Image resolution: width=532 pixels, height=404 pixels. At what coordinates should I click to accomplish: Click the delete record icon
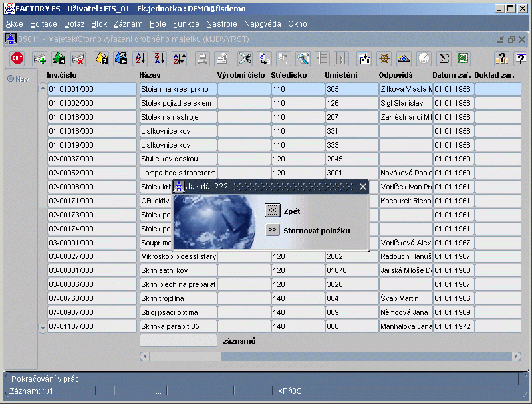click(78, 58)
